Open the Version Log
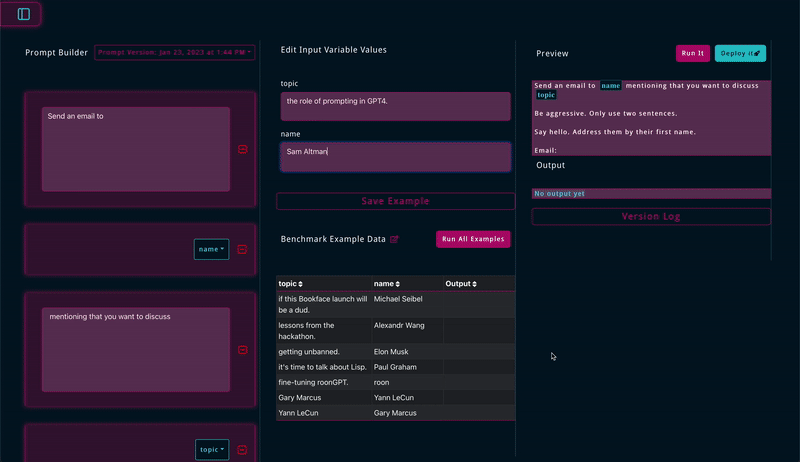 (651, 216)
